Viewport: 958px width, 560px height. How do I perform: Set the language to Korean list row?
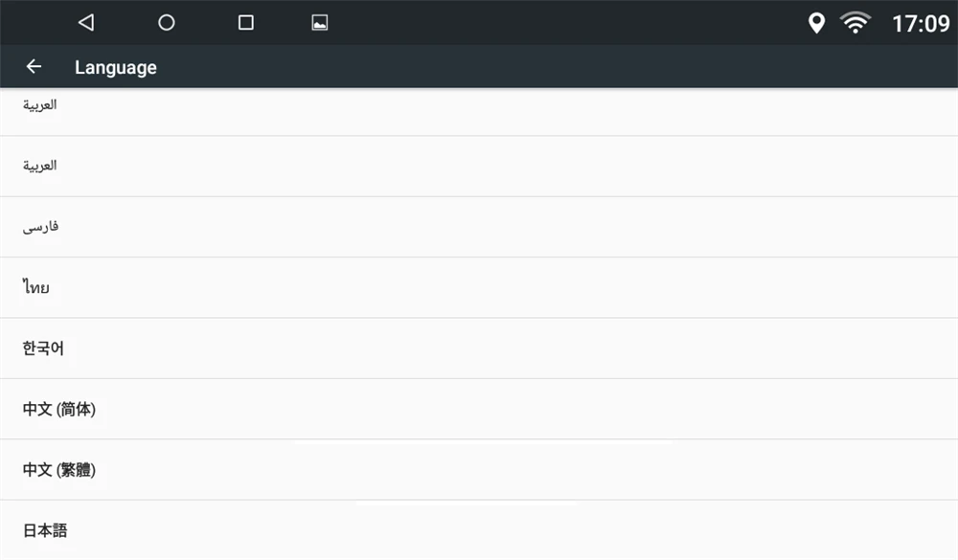coord(479,348)
